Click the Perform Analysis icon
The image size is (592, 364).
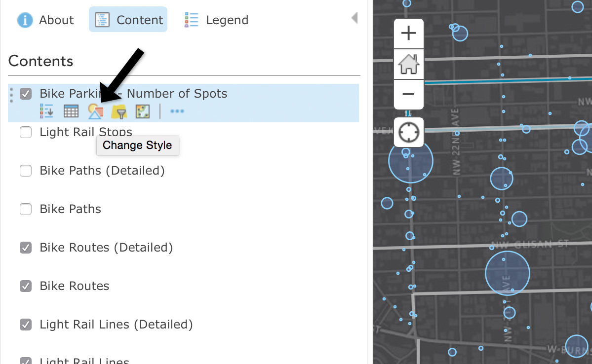pyautogui.click(x=143, y=112)
